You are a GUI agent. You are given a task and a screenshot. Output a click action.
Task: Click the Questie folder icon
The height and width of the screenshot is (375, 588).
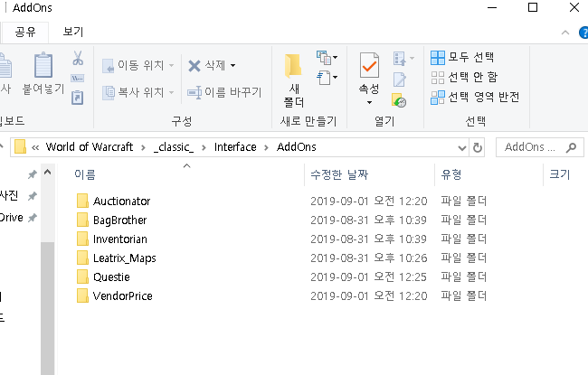[82, 277]
